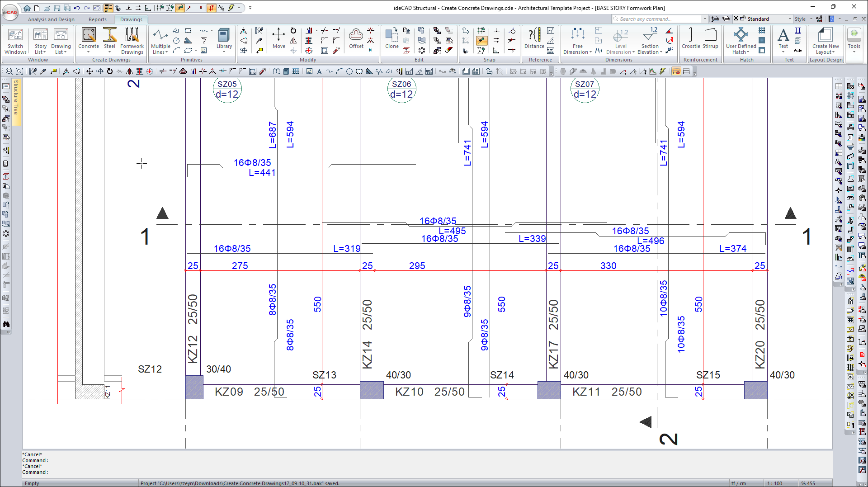Toggle the Structure Tree side panel
Image resolution: width=868 pixels, height=487 pixels.
click(x=16, y=97)
